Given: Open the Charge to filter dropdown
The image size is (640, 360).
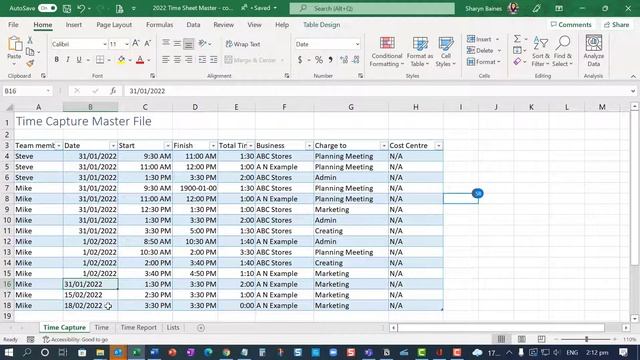Looking at the screenshot, I should [x=383, y=146].
